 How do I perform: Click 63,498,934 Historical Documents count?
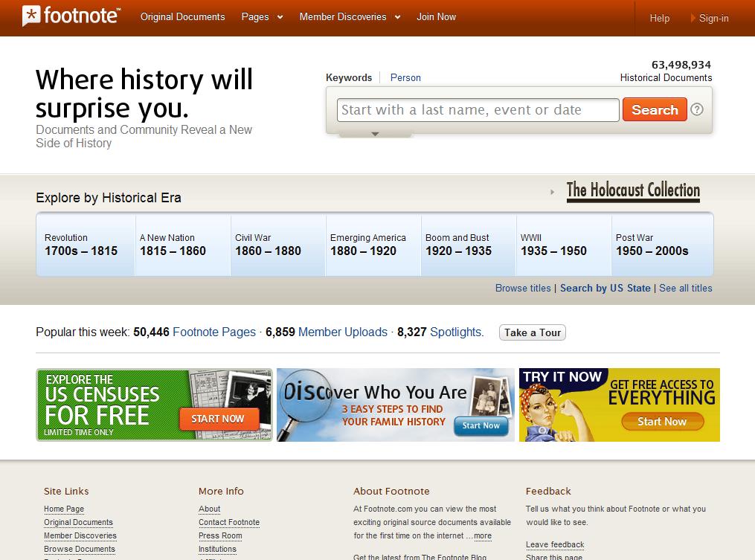click(666, 71)
